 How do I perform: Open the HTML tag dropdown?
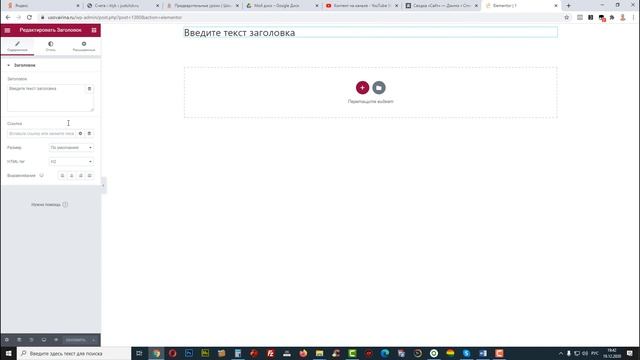click(x=71, y=162)
